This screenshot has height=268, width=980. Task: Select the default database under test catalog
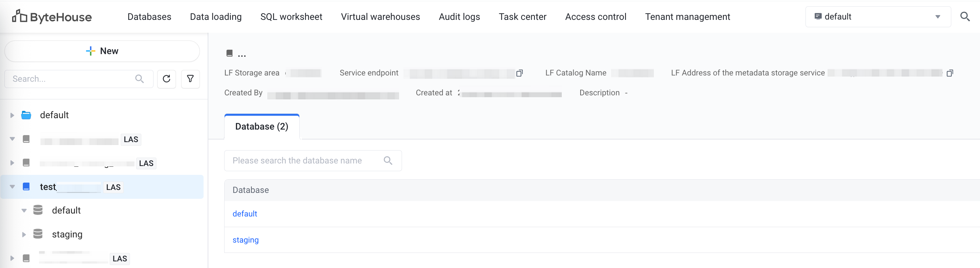point(66,210)
